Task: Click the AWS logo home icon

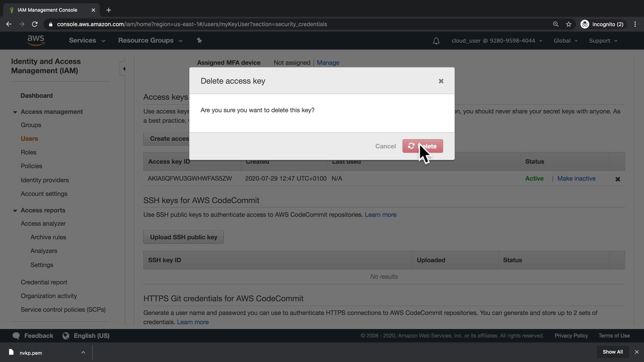Action: [36, 40]
